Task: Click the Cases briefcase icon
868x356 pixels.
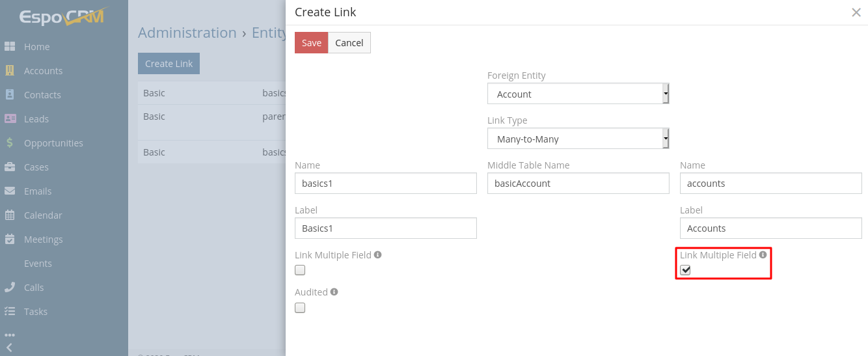Action: pos(10,167)
